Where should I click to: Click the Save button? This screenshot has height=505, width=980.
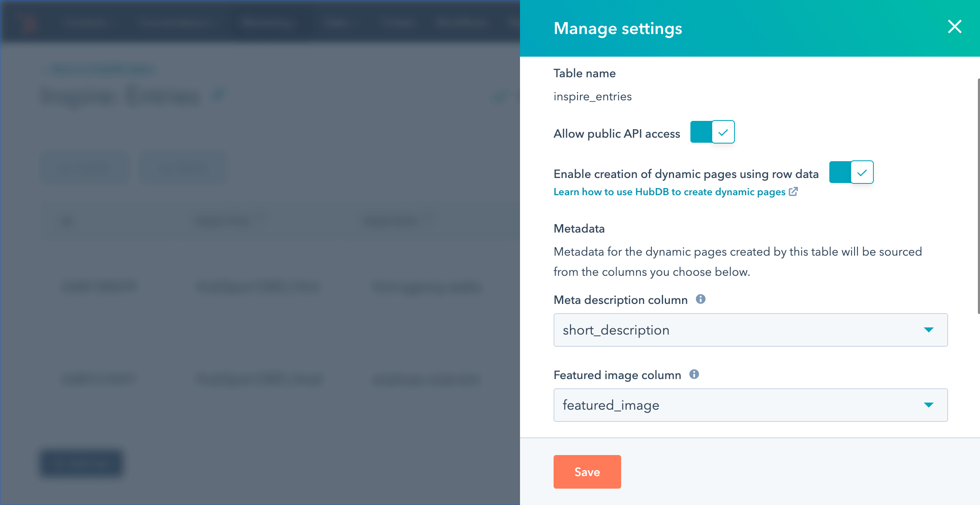pyautogui.click(x=587, y=472)
